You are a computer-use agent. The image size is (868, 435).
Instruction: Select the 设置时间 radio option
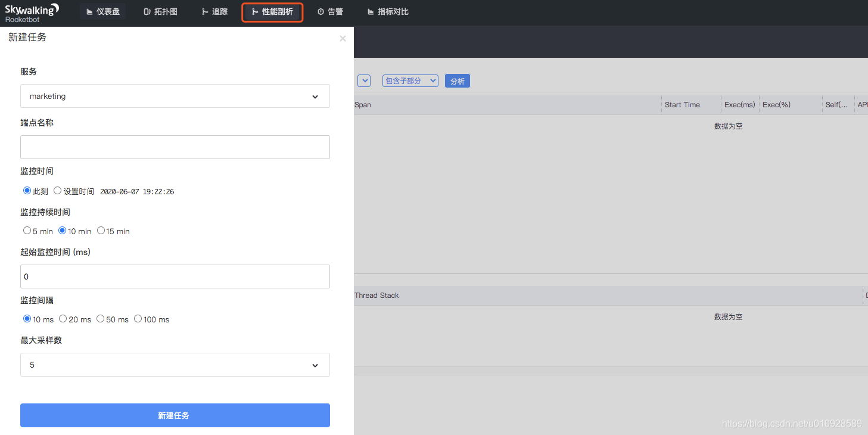pos(57,191)
